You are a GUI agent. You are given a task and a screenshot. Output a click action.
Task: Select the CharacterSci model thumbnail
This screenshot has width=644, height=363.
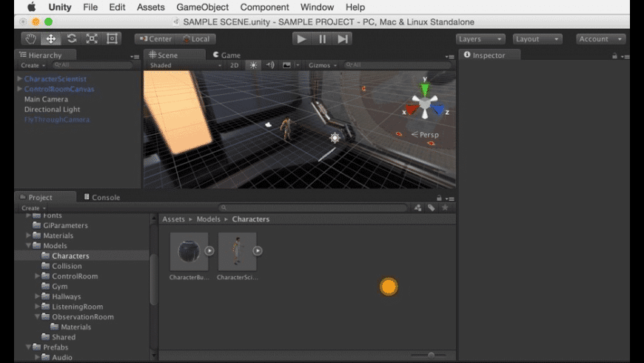pyautogui.click(x=237, y=252)
